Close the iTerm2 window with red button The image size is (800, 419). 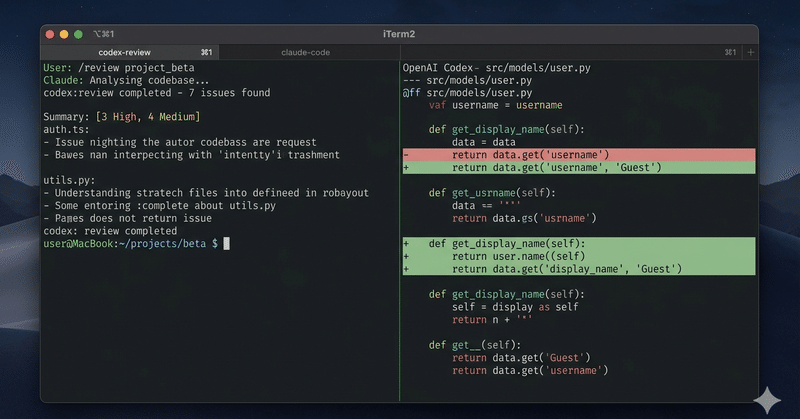pos(50,34)
